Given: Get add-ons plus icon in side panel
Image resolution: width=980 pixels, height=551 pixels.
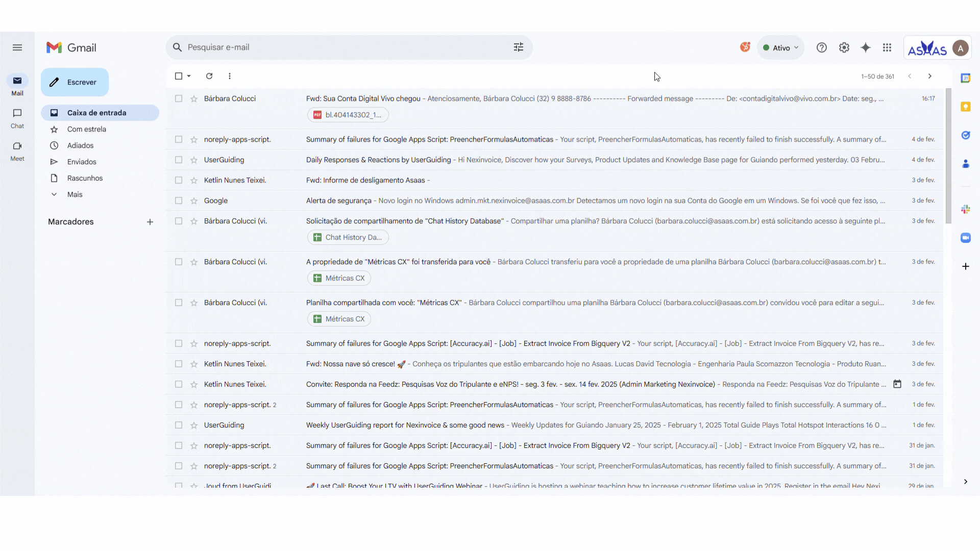Looking at the screenshot, I should coord(966,266).
